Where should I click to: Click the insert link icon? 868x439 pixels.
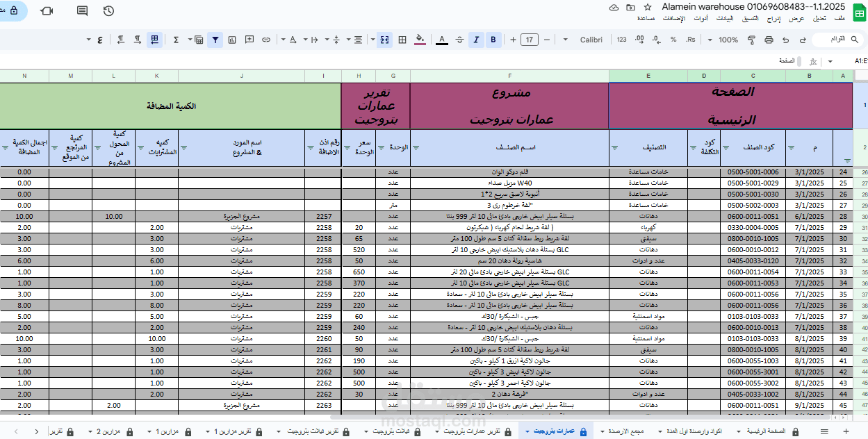(265, 40)
